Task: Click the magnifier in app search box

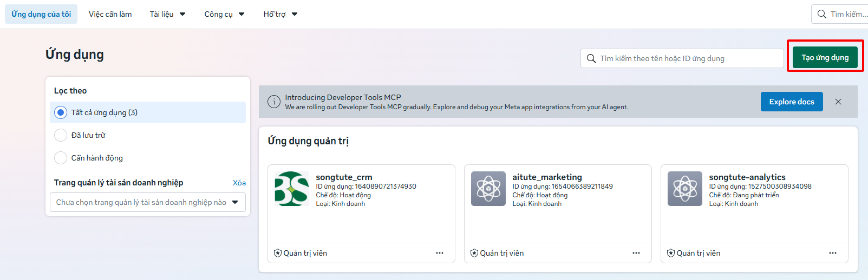Action: point(591,58)
